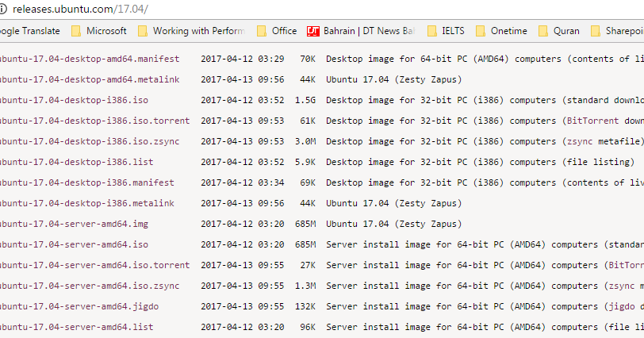Open ubuntu-17.04-desktop-i386.list link
The height and width of the screenshot is (338, 644).
76,162
